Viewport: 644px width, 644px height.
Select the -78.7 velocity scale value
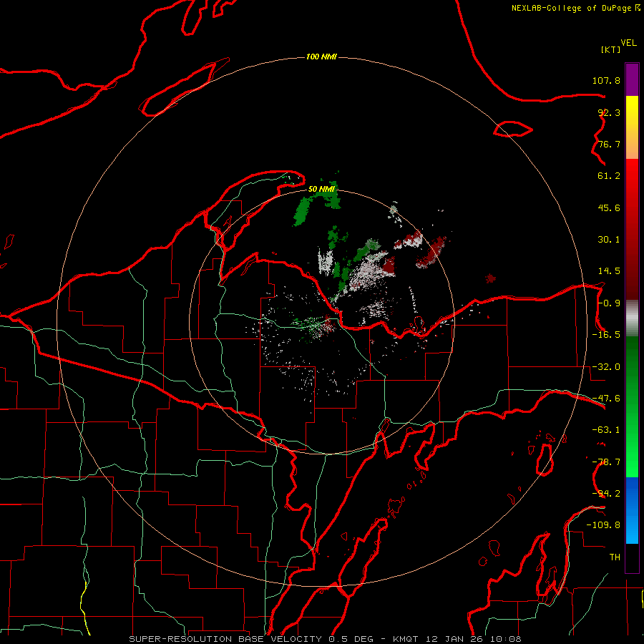click(x=606, y=462)
